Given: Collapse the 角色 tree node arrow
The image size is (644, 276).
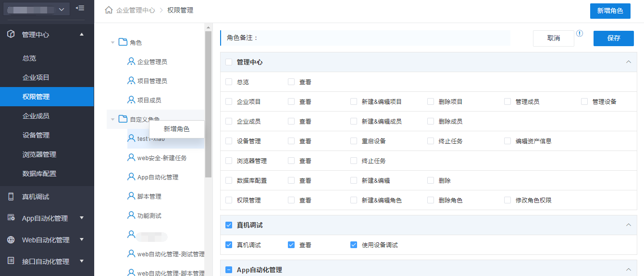Looking at the screenshot, I should pyautogui.click(x=112, y=42).
